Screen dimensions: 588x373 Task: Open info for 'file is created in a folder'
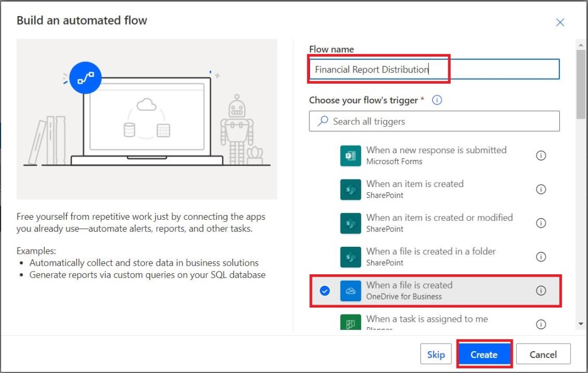pos(540,257)
